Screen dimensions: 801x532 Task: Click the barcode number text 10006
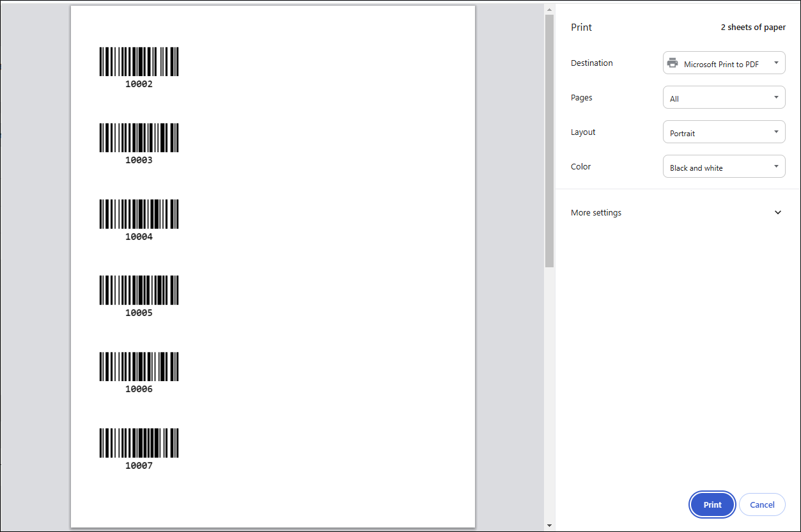pyautogui.click(x=139, y=389)
